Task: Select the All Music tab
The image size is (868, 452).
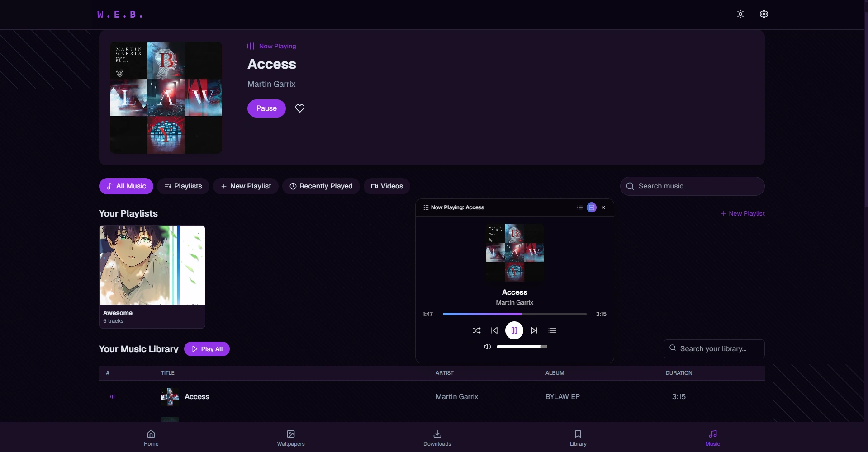Action: [126, 186]
